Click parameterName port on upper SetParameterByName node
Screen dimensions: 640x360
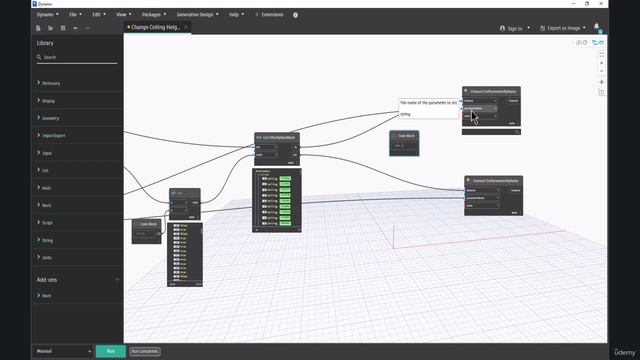coord(480,109)
